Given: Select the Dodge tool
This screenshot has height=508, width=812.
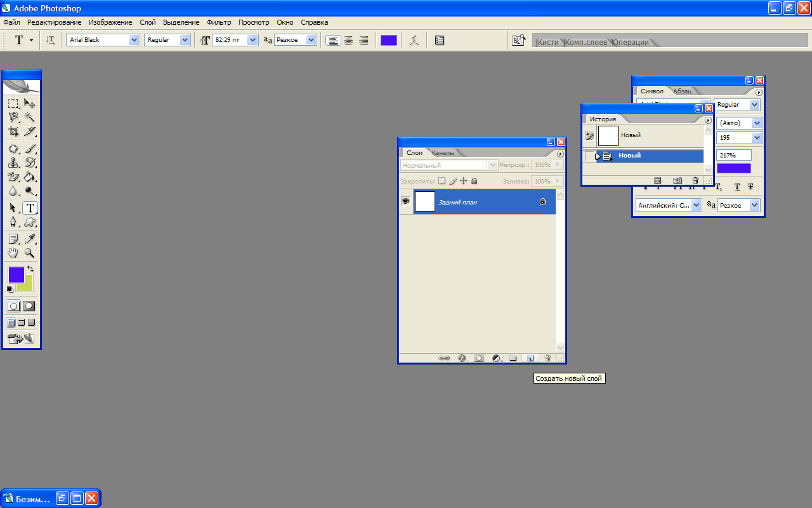Looking at the screenshot, I should pyautogui.click(x=30, y=190).
